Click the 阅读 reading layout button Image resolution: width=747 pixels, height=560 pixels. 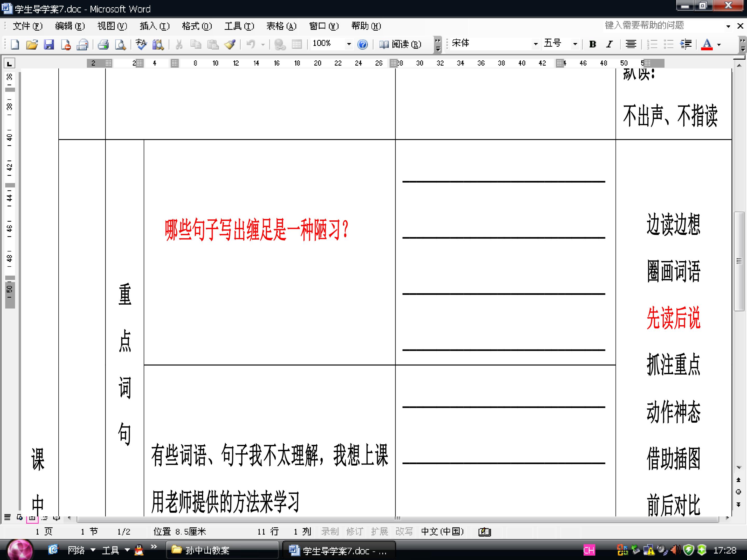click(400, 44)
